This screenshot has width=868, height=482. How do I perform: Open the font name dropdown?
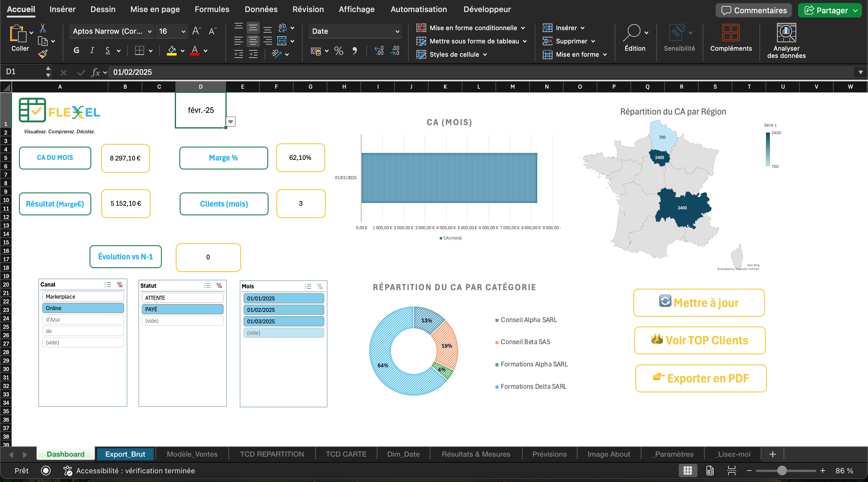tap(149, 31)
